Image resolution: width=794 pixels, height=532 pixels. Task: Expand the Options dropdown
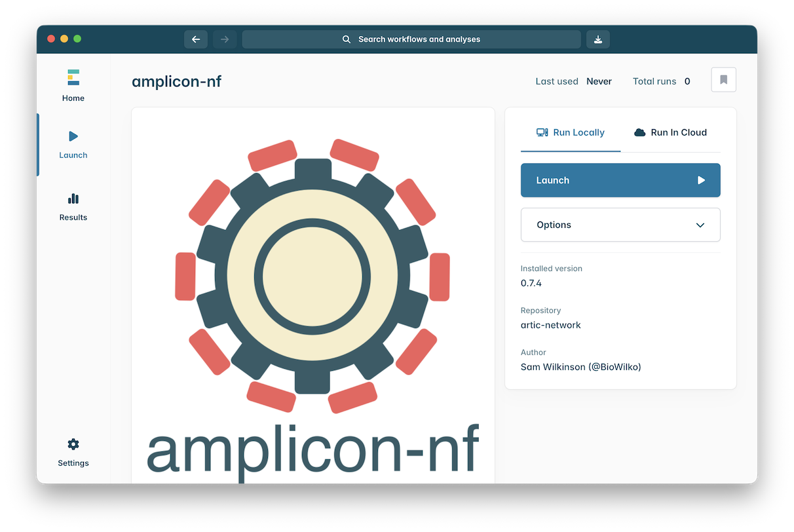pyautogui.click(x=620, y=225)
